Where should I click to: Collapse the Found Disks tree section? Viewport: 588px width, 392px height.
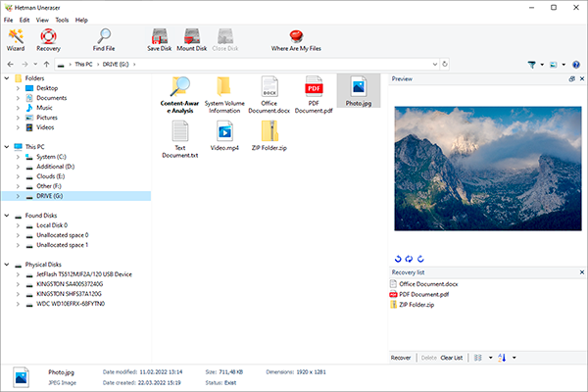[x=7, y=216]
